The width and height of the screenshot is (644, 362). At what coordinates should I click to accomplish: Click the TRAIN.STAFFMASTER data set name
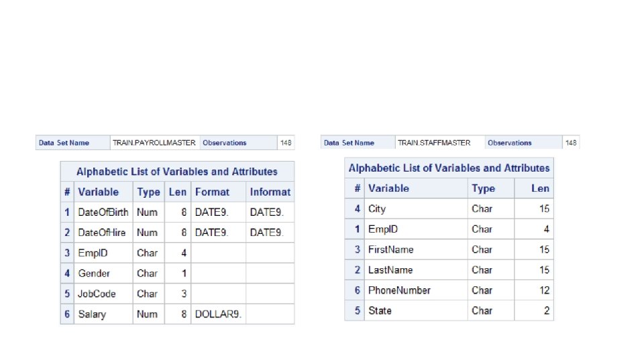[x=434, y=143]
